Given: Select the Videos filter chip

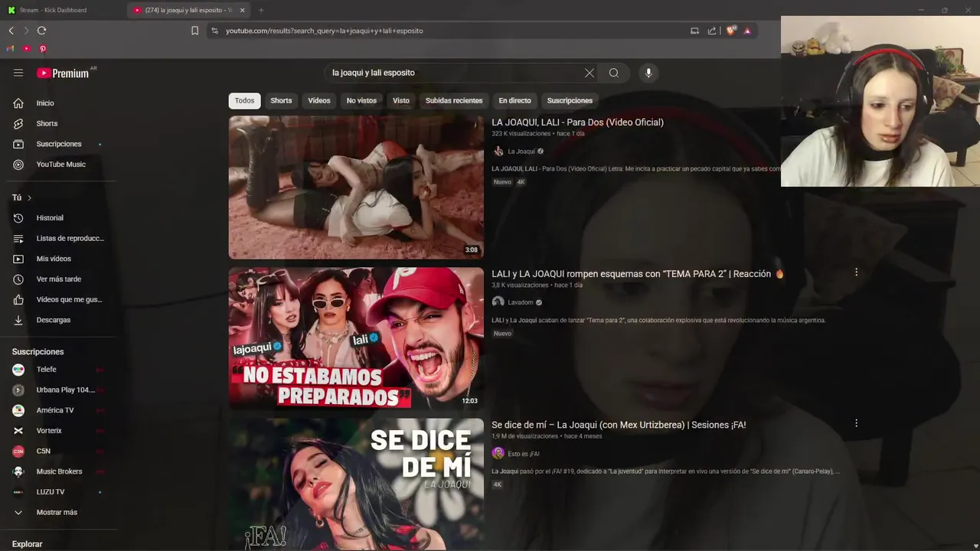Looking at the screenshot, I should [319, 100].
